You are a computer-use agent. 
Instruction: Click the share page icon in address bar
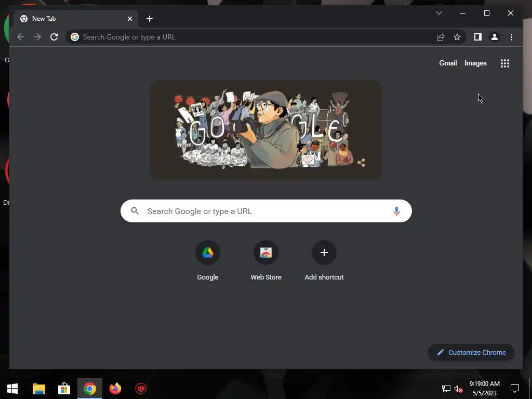[x=441, y=37]
